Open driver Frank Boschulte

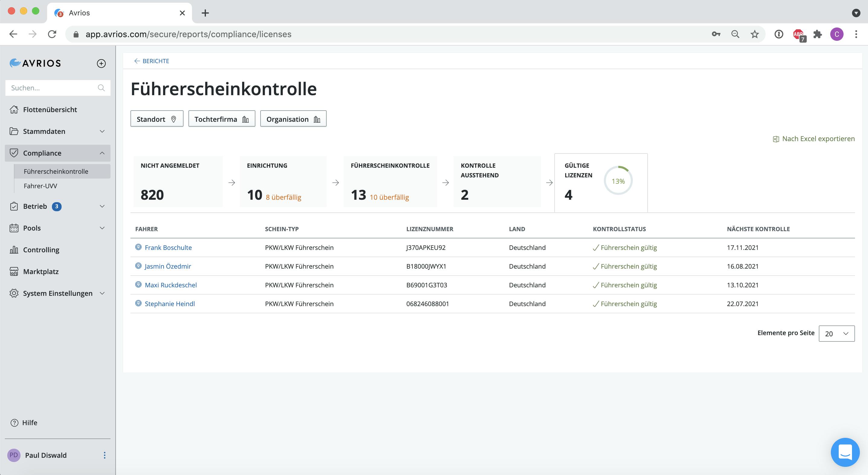(x=168, y=247)
